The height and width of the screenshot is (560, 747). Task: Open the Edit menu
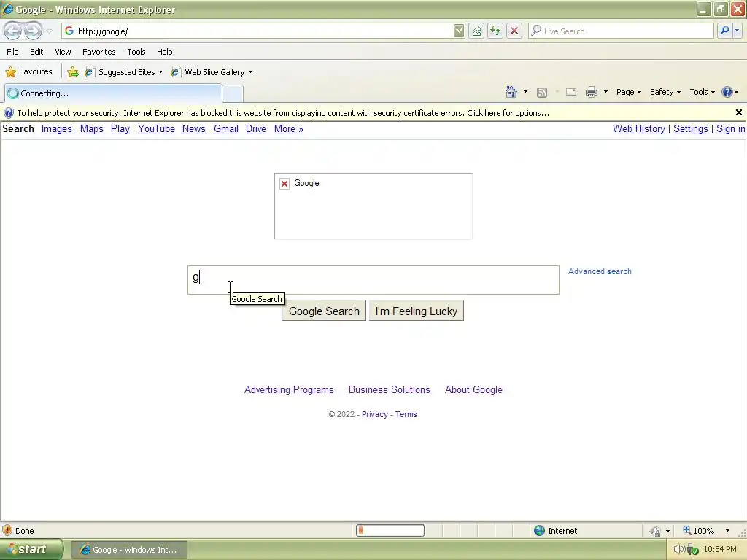pos(36,52)
